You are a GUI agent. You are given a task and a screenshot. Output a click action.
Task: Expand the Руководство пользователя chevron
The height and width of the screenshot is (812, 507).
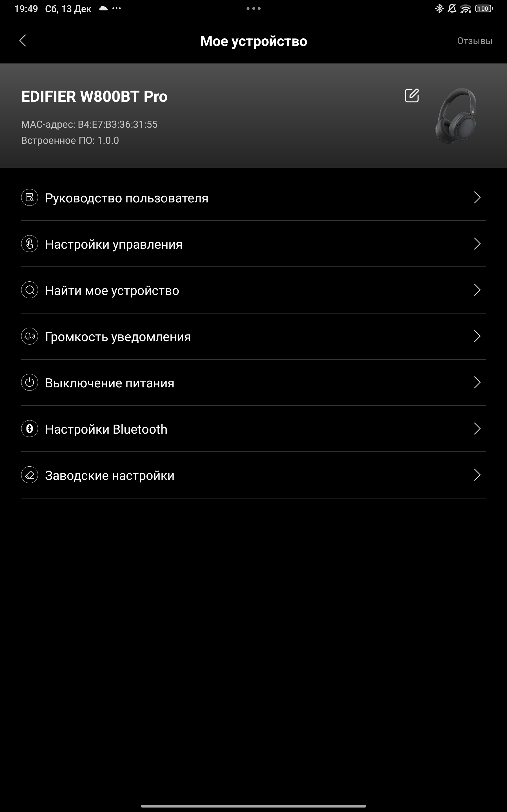477,197
